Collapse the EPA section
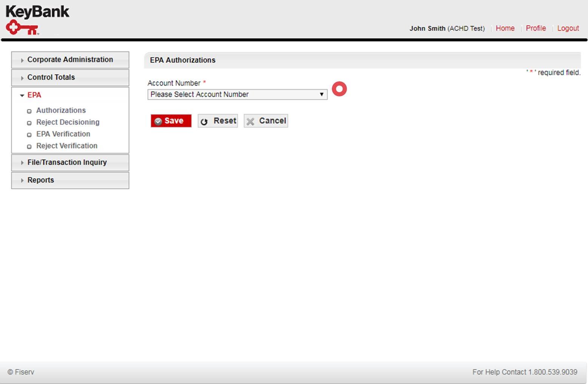 click(33, 95)
